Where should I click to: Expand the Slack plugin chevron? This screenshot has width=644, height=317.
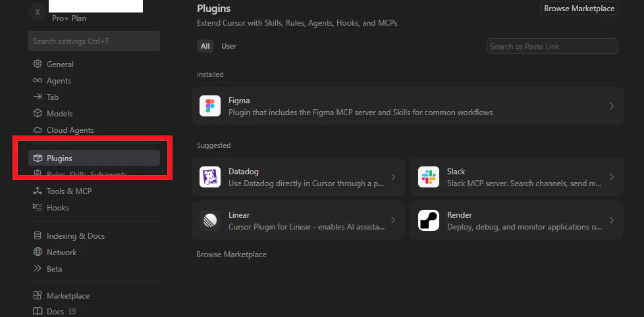[612, 177]
